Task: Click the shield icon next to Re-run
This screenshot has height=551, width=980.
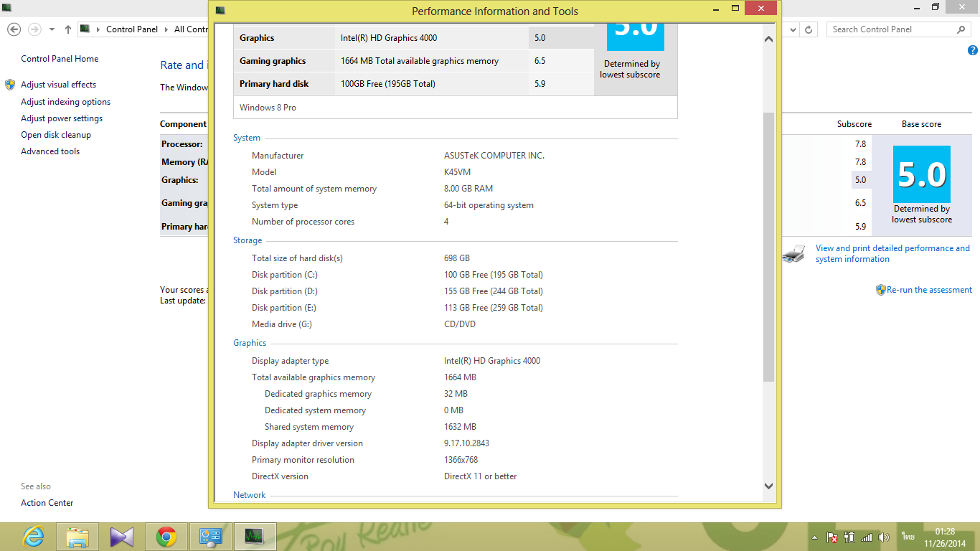Action: point(881,290)
